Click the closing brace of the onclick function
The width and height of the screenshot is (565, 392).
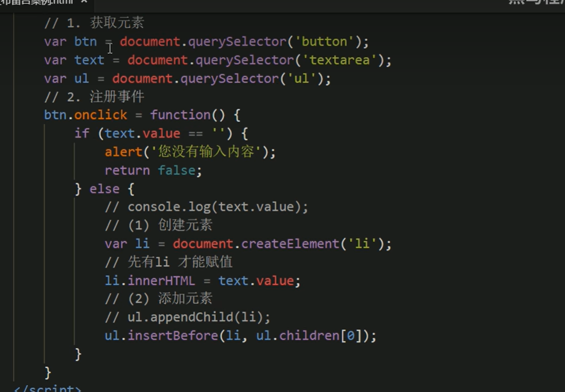(48, 373)
